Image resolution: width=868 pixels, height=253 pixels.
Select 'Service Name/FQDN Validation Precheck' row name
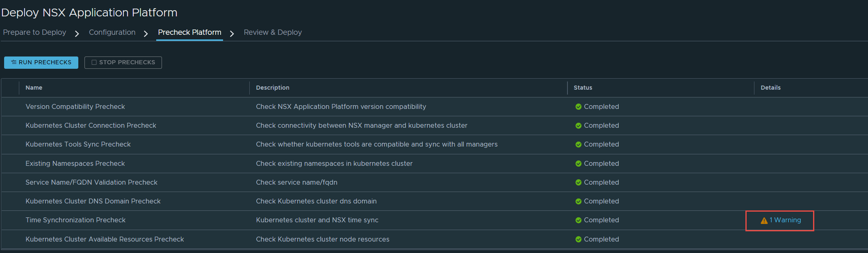(x=91, y=182)
